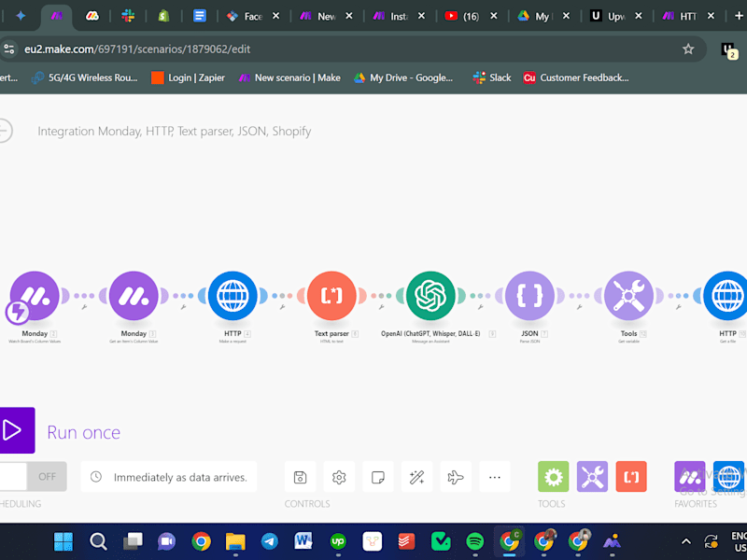This screenshot has height=560, width=747.
Task: Show hidden system tray icons chevron
Action: 686,541
